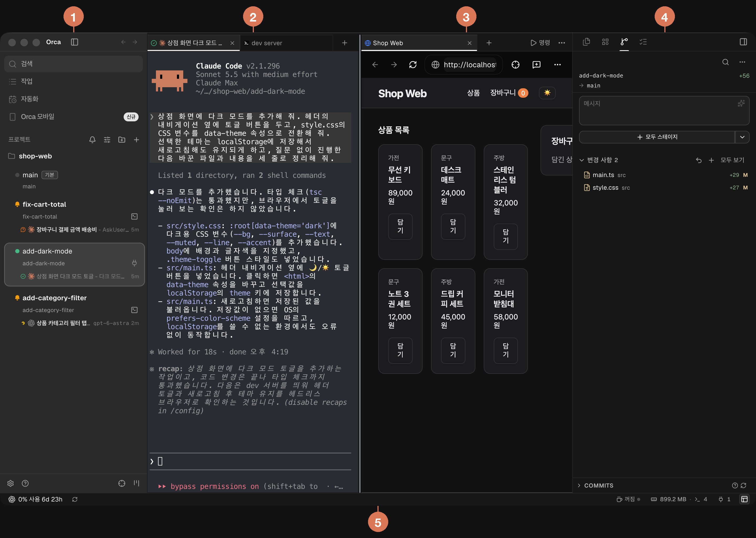
Task: Open the tab bar overflow menu beside 명령
Action: pos(562,43)
